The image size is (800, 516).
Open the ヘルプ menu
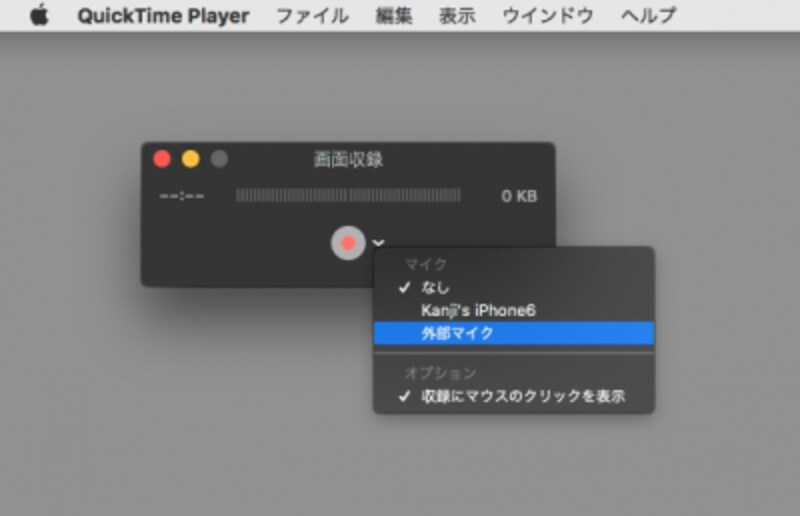648,16
